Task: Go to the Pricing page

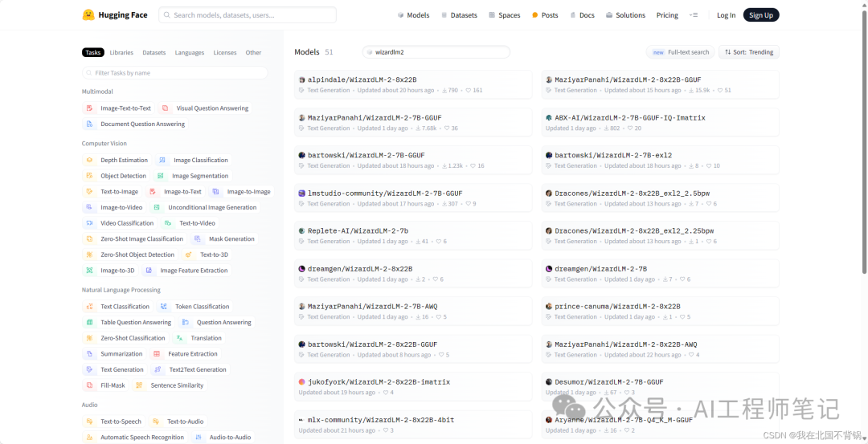Action: (667, 15)
